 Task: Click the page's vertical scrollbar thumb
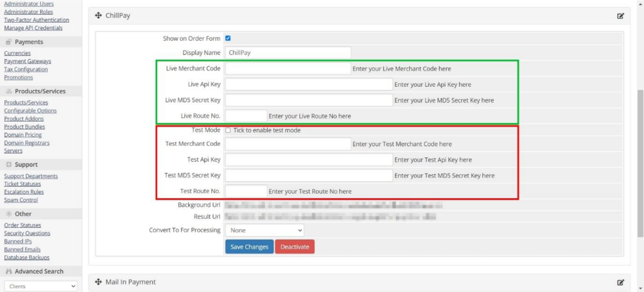pos(640,163)
